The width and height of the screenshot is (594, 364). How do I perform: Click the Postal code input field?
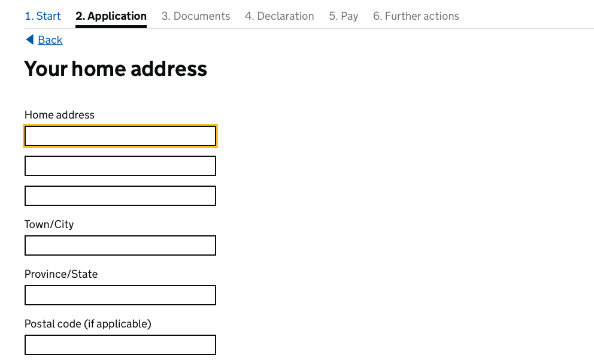pyautogui.click(x=120, y=345)
